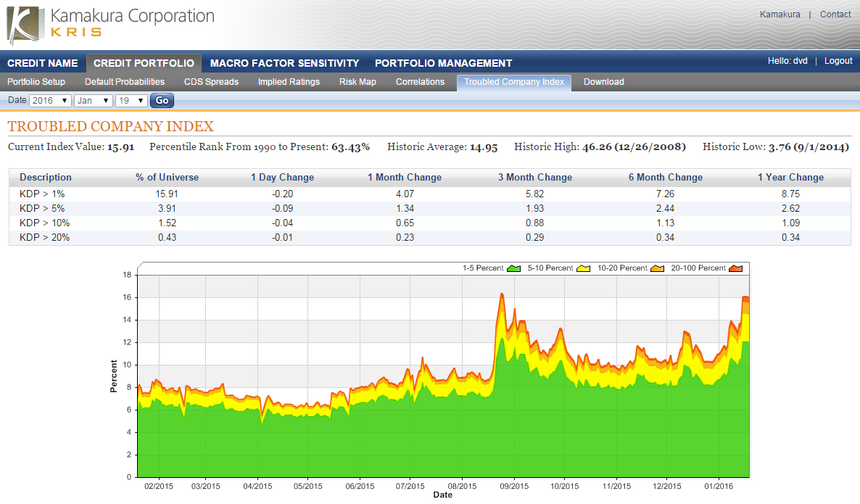
Task: Switch to the Default Probabilities tab
Action: [125, 82]
